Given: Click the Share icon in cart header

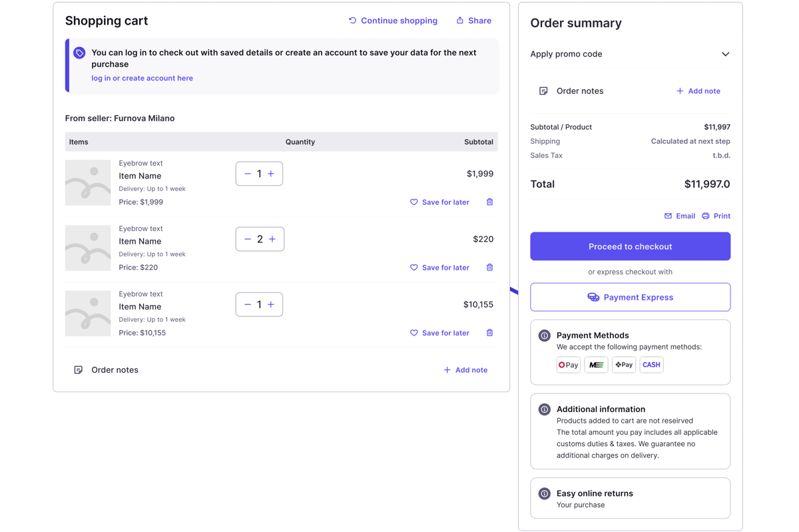Looking at the screenshot, I should point(459,21).
